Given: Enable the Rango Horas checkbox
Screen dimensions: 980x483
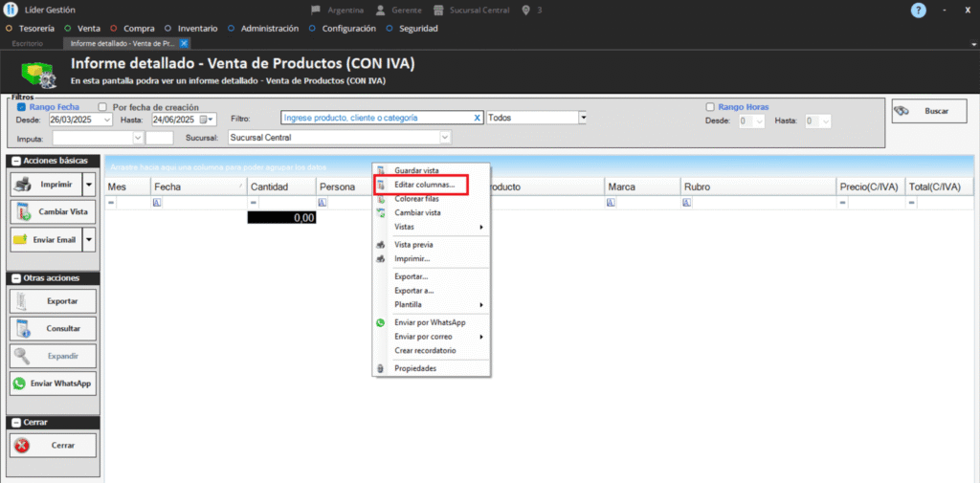Looking at the screenshot, I should 710,107.
